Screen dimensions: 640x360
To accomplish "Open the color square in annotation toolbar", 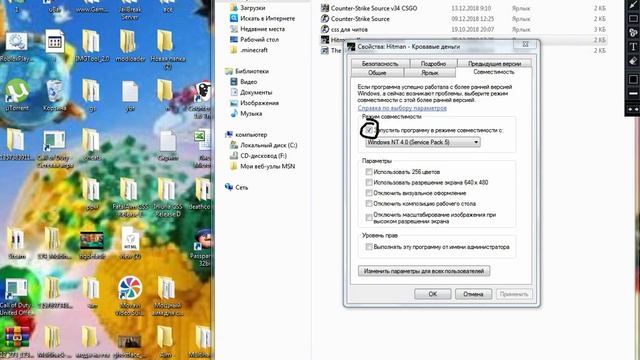I will pyautogui.click(x=633, y=79).
